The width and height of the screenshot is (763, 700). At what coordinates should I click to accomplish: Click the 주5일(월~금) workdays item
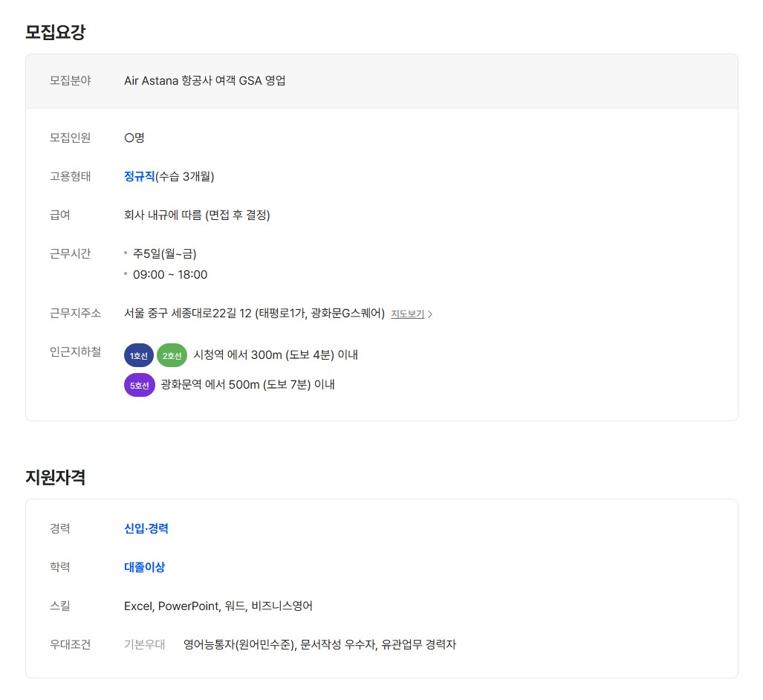click(x=164, y=253)
